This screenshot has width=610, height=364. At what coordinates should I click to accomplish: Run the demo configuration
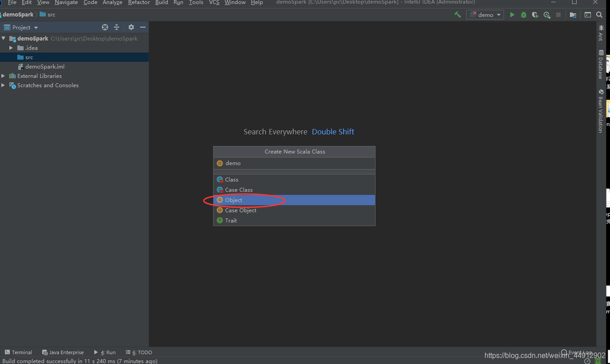pos(512,15)
